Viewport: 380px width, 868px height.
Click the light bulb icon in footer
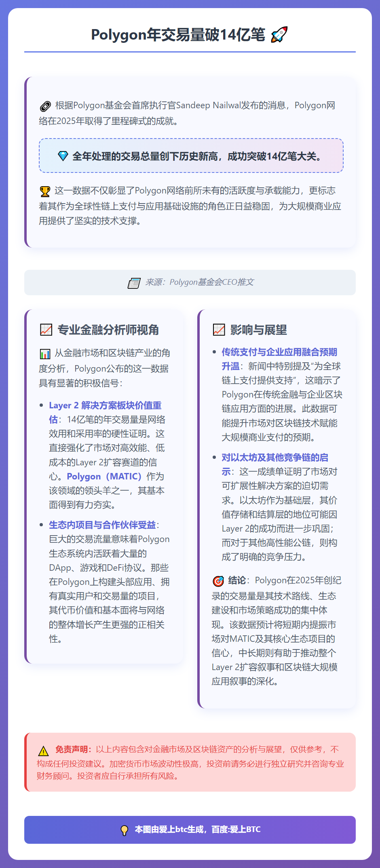pyautogui.click(x=125, y=830)
